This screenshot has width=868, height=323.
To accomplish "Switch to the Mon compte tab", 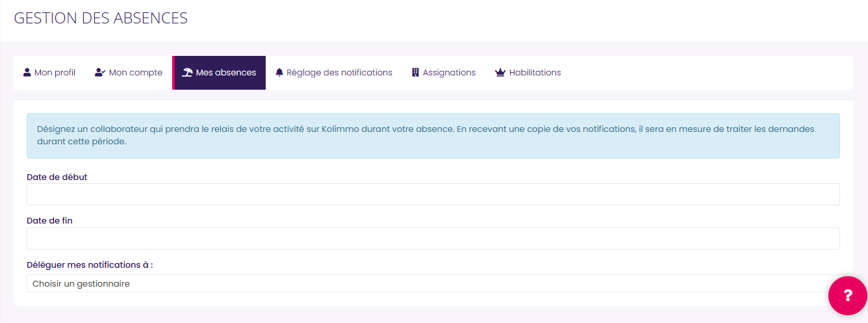I will coord(129,73).
